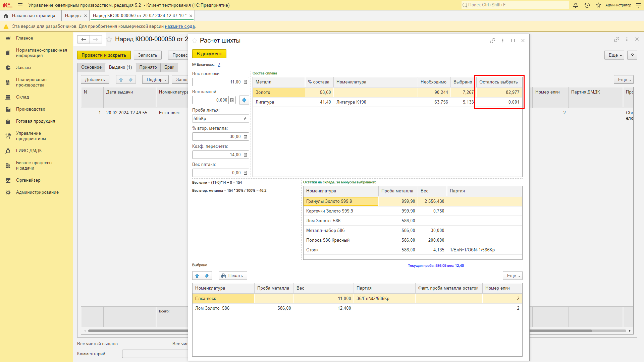Add Расчет шихты to favorites star
Viewport: 644px width, 362px height.
(195, 41)
